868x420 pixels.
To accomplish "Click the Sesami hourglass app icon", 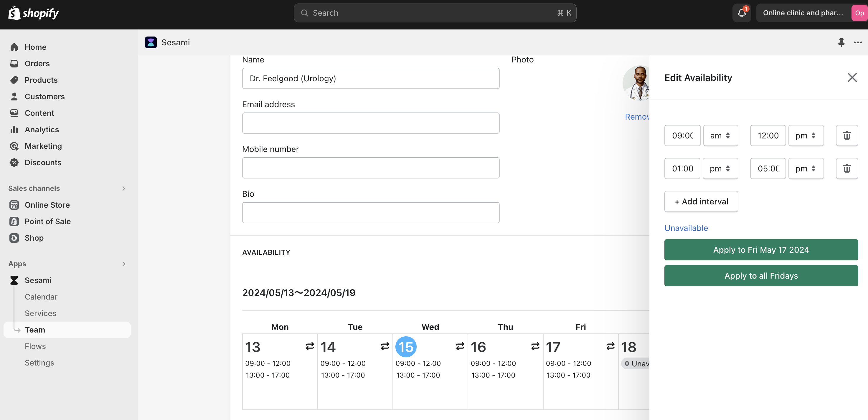I will pos(151,42).
